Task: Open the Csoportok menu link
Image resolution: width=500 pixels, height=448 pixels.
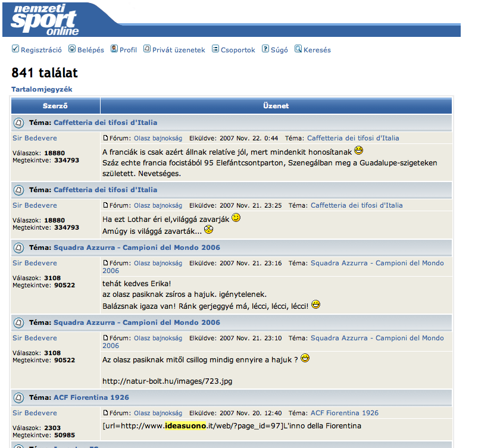Action: tap(237, 50)
